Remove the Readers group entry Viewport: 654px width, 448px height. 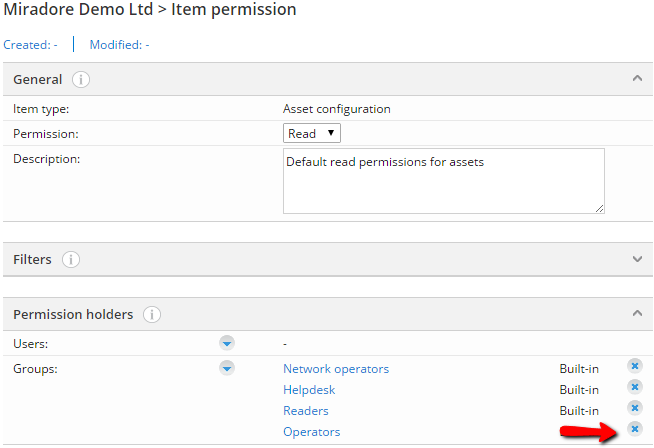point(635,408)
